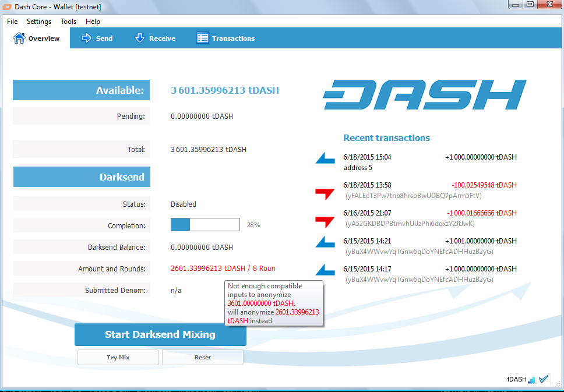Click the Pending value 0.00000000 tDASH
This screenshot has height=392, width=564.
tap(202, 116)
